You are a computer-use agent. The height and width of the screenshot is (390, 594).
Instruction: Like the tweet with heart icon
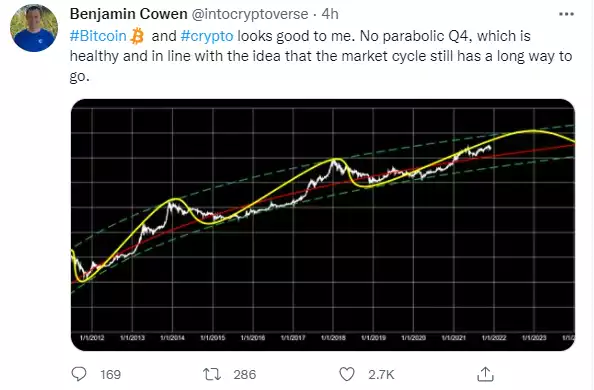347,374
